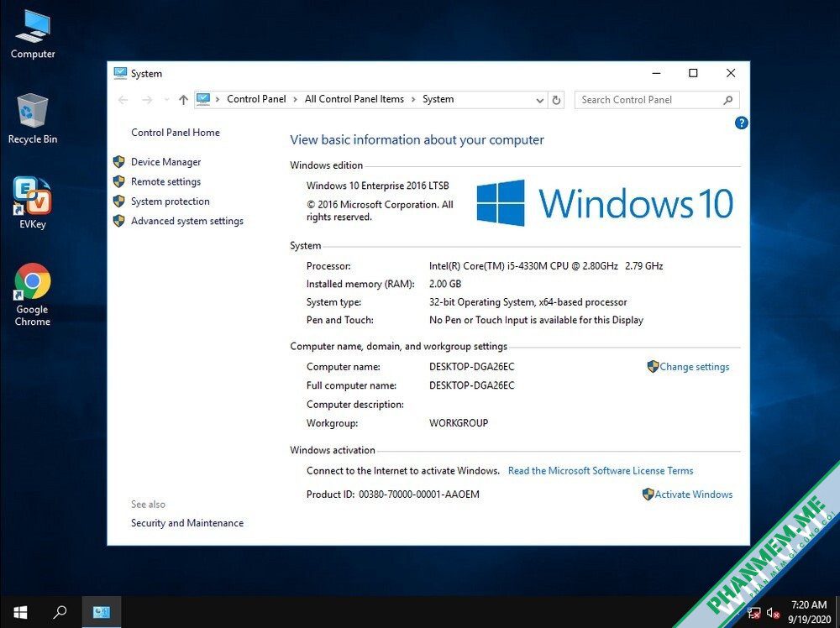Click the shield icon beside Activate Windows
The image size is (840, 628).
648,494
